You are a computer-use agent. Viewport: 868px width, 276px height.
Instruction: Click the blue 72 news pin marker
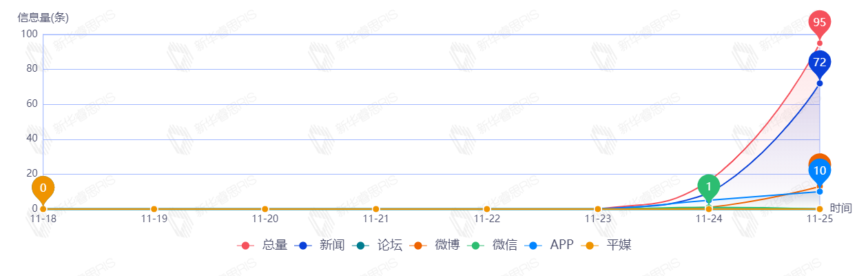pos(819,63)
